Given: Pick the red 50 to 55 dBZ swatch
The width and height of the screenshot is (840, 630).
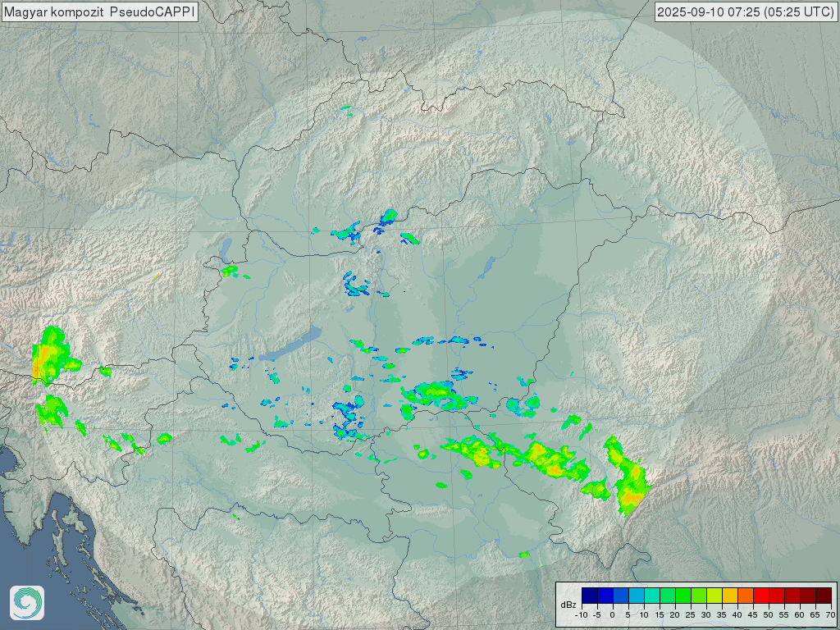Looking at the screenshot, I should pyautogui.click(x=777, y=596).
